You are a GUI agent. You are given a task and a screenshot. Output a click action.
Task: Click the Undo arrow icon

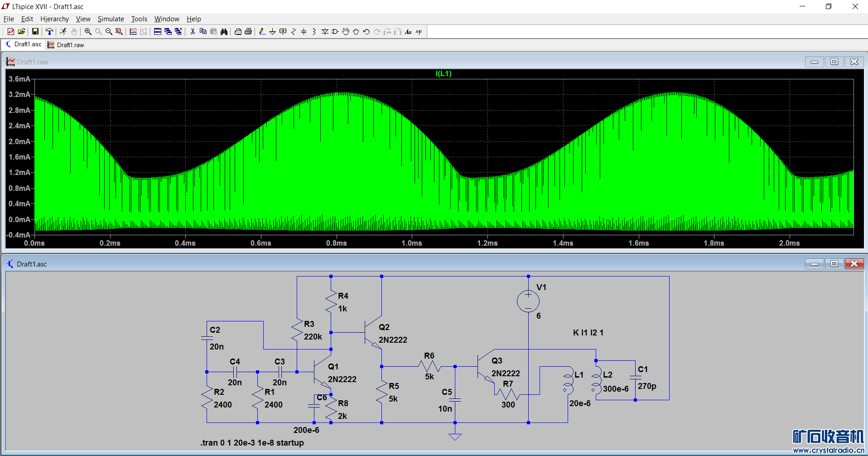[366, 32]
